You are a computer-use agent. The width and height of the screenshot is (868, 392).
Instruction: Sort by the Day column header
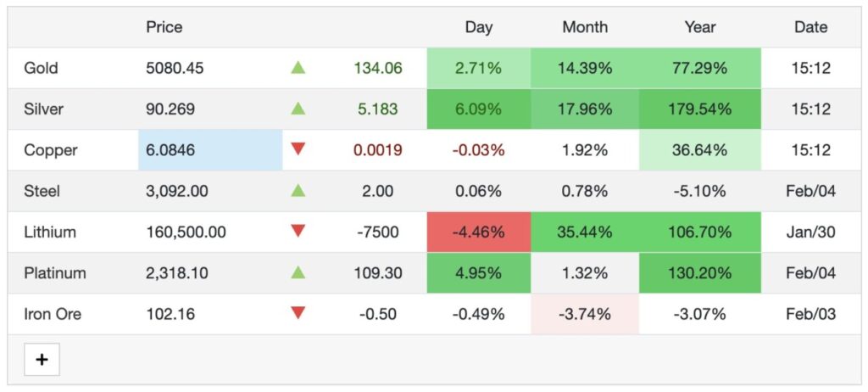pyautogui.click(x=478, y=27)
